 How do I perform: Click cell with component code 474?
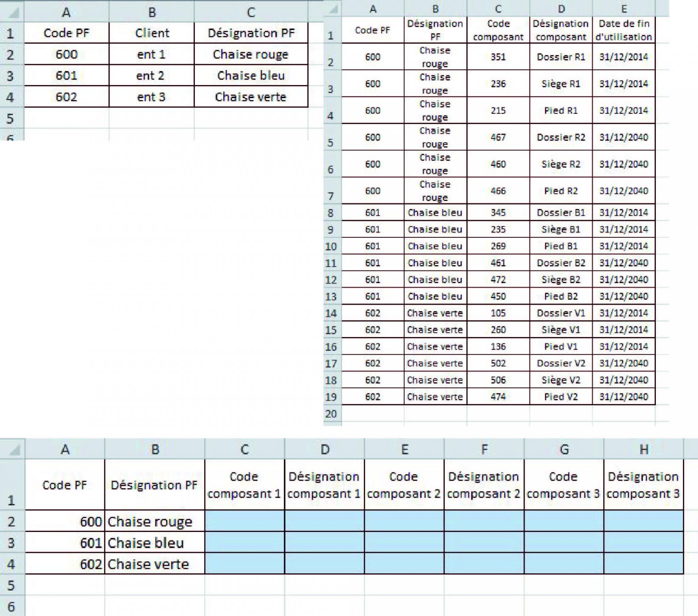point(498,397)
